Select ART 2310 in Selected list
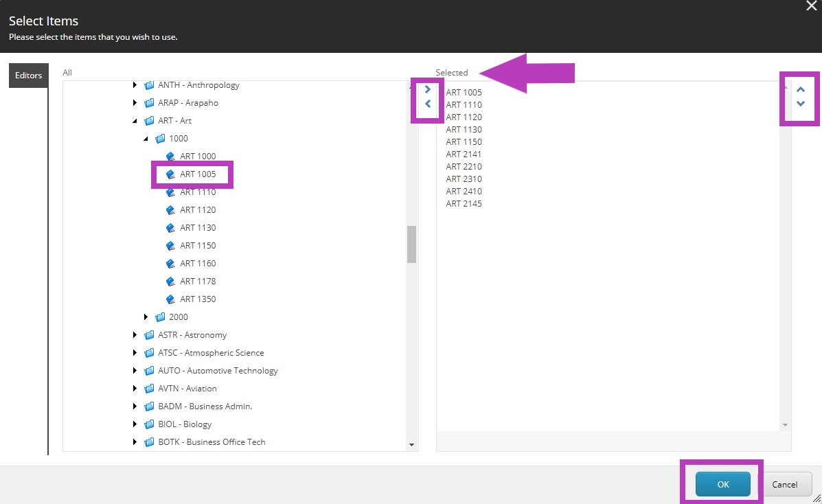The height and width of the screenshot is (504, 822). point(464,179)
